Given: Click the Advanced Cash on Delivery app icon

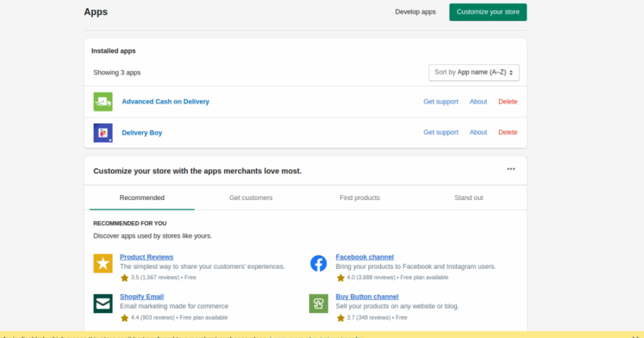Looking at the screenshot, I should [x=103, y=102].
